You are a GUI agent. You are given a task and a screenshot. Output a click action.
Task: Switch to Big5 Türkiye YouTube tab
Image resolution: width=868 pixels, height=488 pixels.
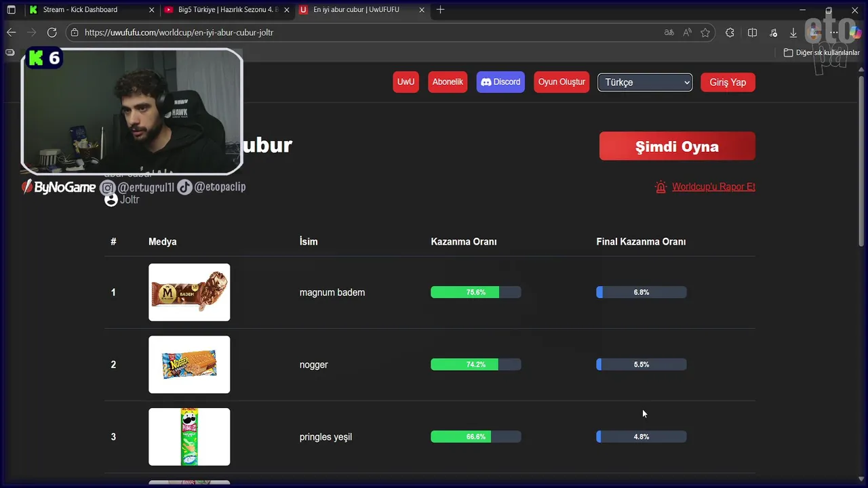[227, 9]
